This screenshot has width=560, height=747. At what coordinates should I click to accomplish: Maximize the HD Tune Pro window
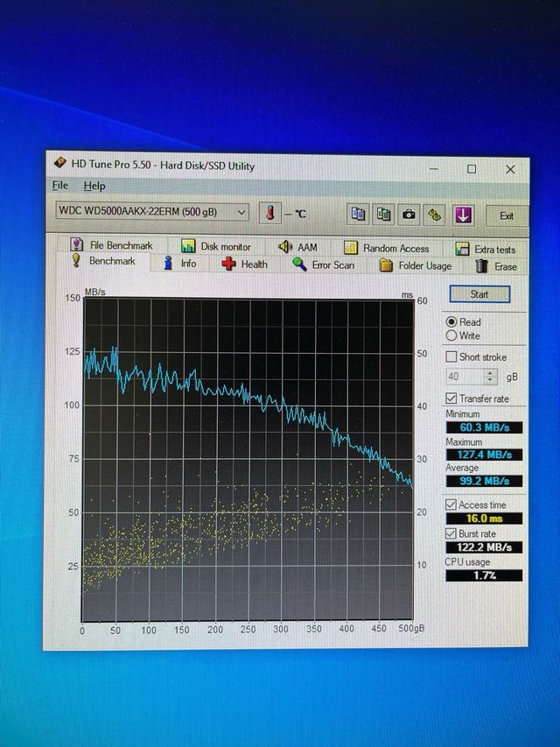[472, 169]
